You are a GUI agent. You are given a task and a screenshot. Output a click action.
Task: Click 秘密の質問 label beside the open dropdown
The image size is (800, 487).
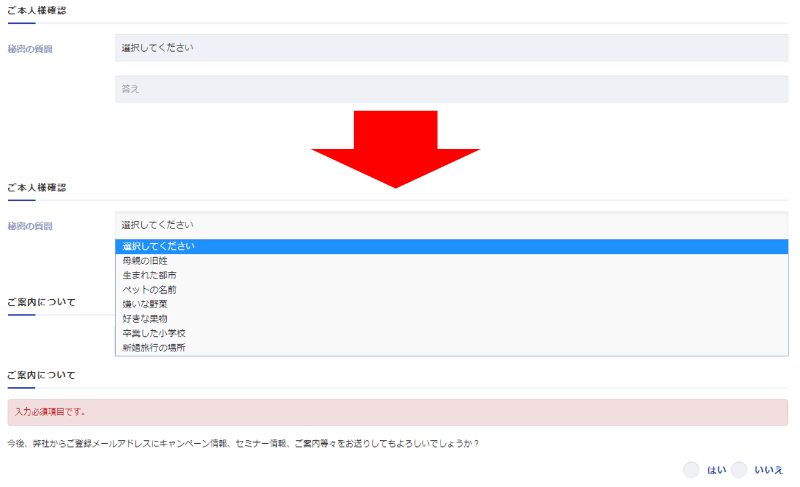pos(30,226)
